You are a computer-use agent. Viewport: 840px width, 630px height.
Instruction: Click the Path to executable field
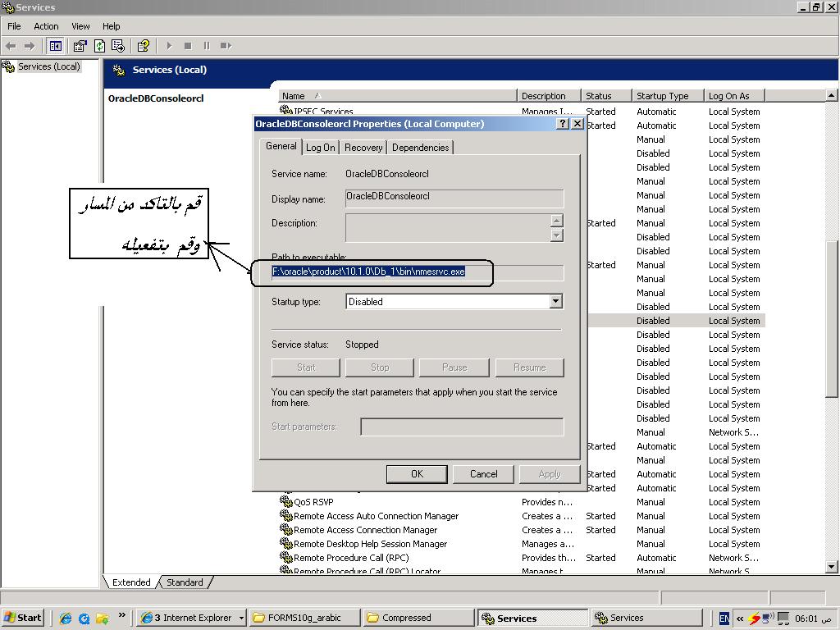click(418, 272)
